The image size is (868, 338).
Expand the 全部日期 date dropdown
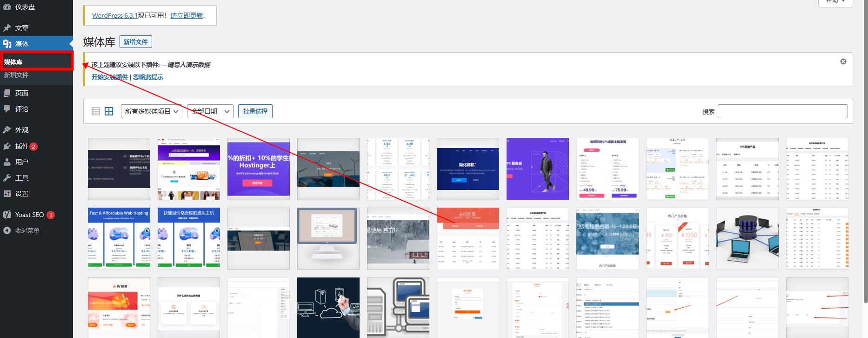click(x=209, y=111)
